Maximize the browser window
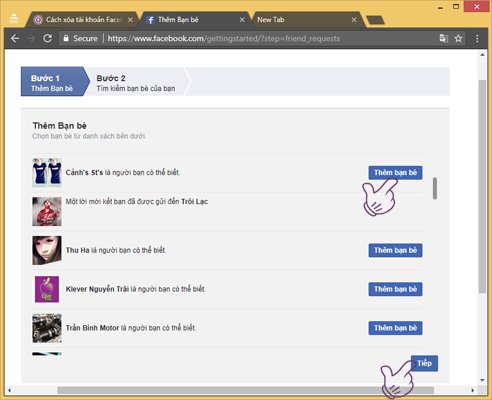The image size is (492, 400). [x=456, y=7]
